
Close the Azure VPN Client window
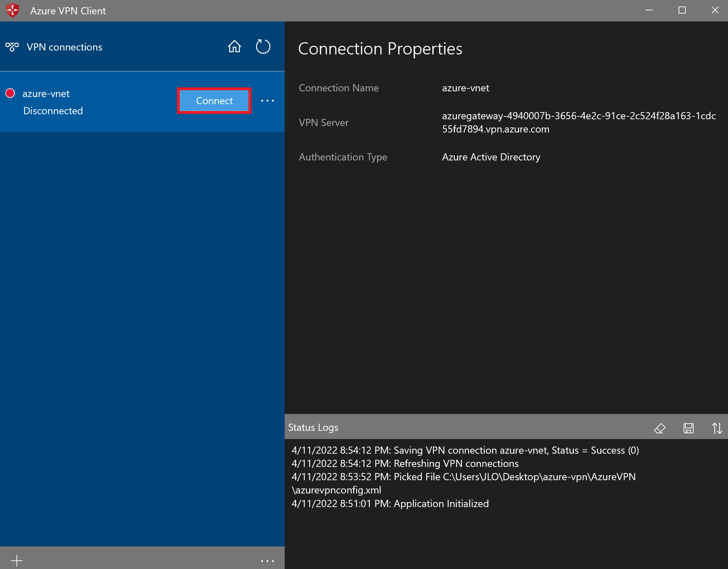coord(715,10)
